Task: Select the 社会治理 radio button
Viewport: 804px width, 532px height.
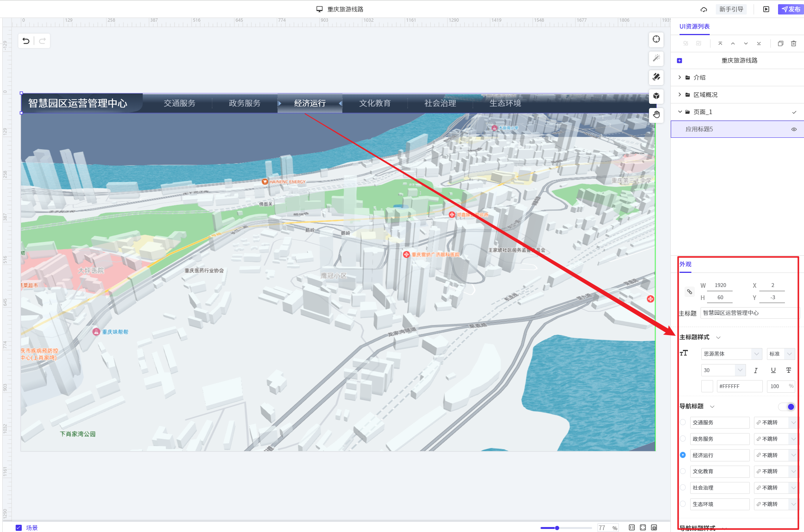Action: pos(683,487)
